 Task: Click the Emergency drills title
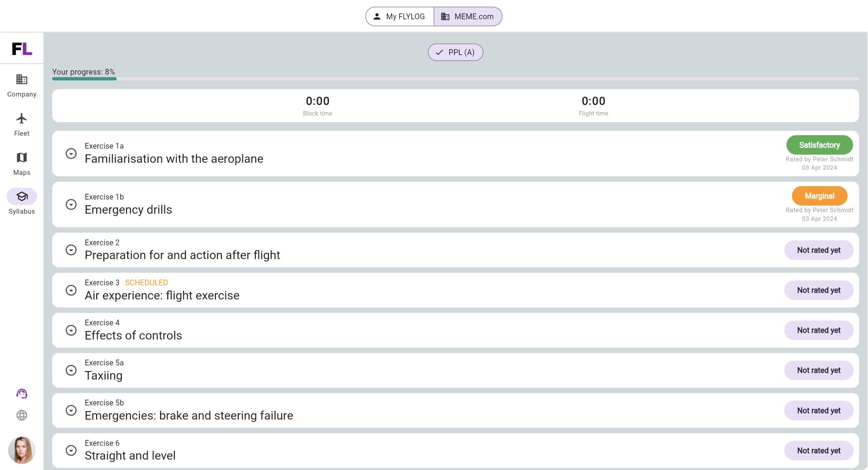(x=129, y=210)
